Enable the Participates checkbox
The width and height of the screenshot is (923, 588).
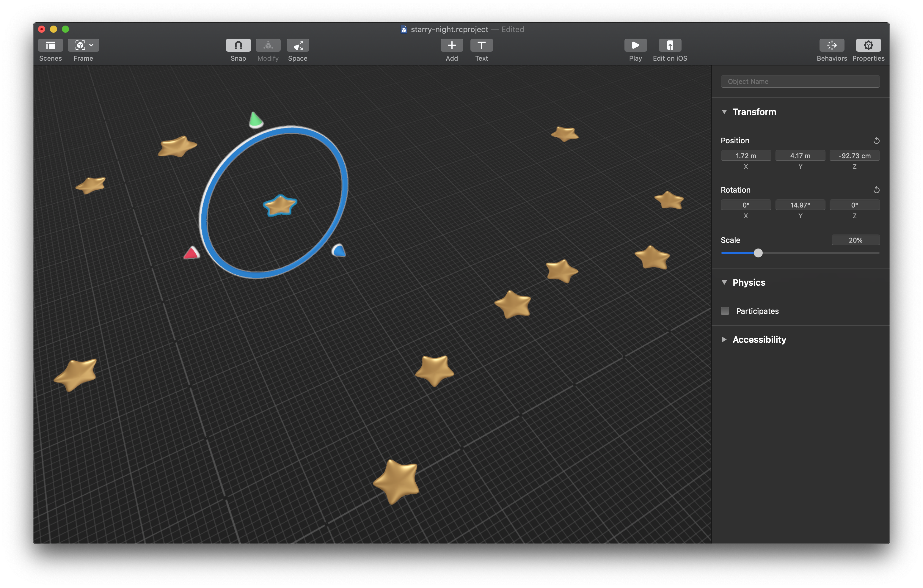point(725,311)
